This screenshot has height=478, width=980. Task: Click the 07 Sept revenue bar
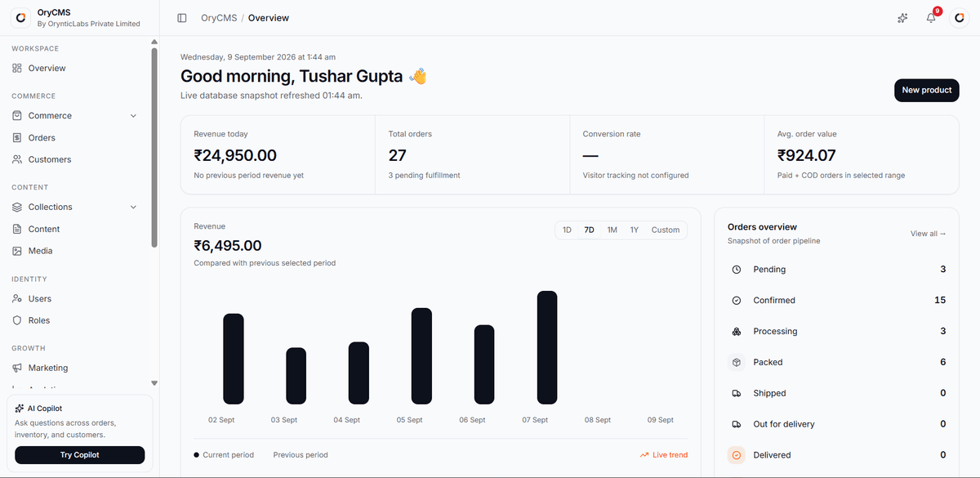coord(547,347)
